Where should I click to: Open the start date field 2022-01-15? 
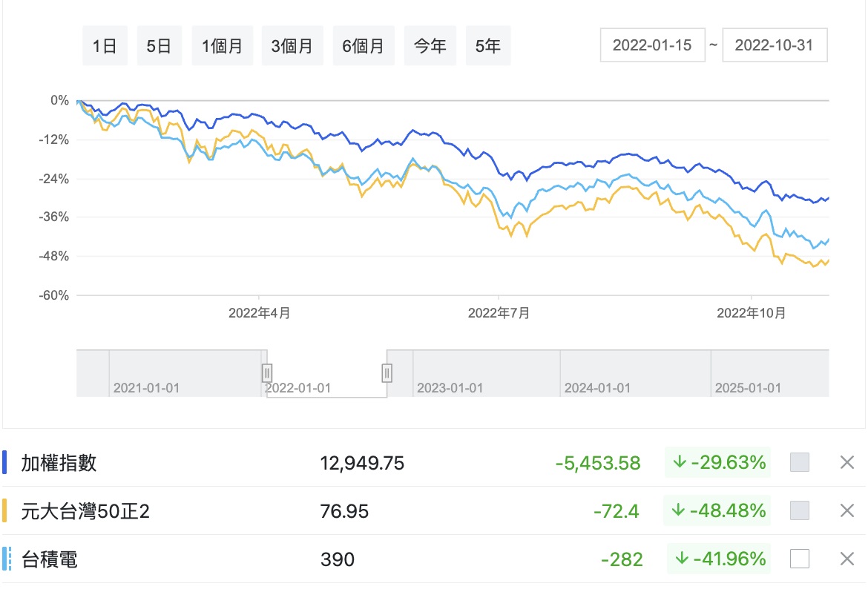coord(652,45)
